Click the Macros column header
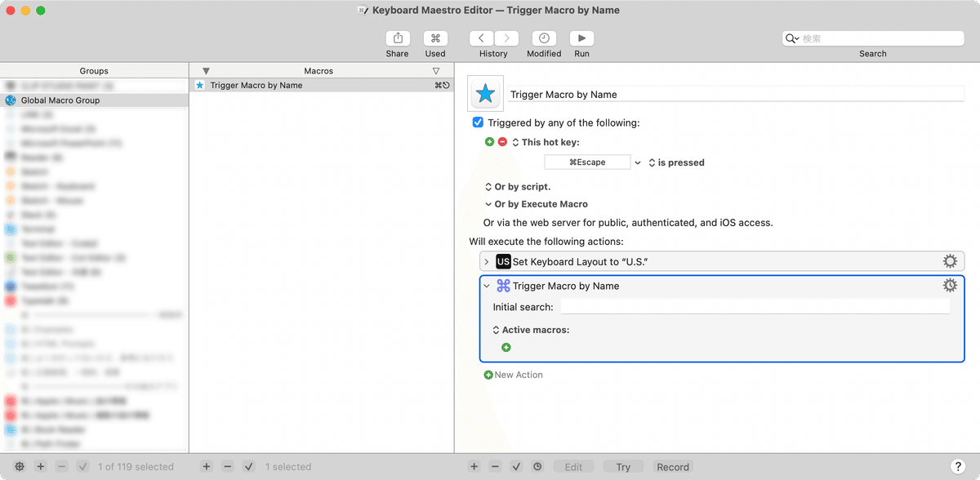The width and height of the screenshot is (980, 480). coord(318,71)
